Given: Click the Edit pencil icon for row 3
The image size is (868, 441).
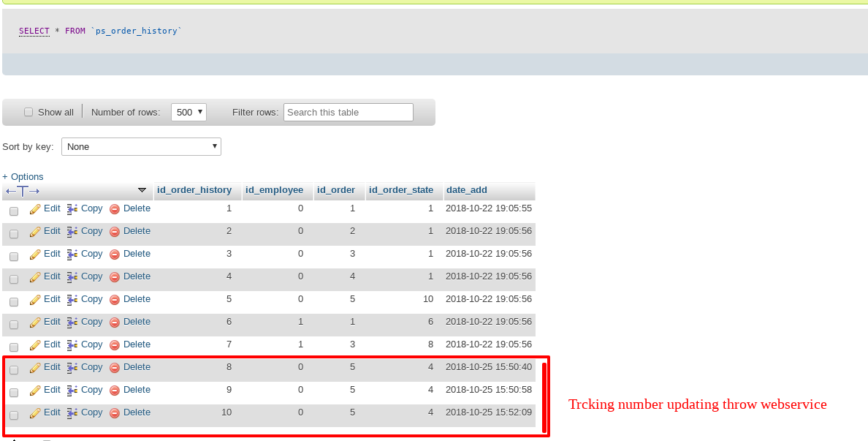Looking at the screenshot, I should [x=35, y=255].
